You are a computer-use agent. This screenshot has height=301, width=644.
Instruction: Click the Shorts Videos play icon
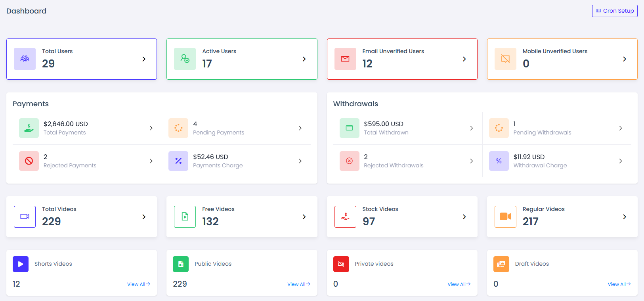click(x=21, y=264)
